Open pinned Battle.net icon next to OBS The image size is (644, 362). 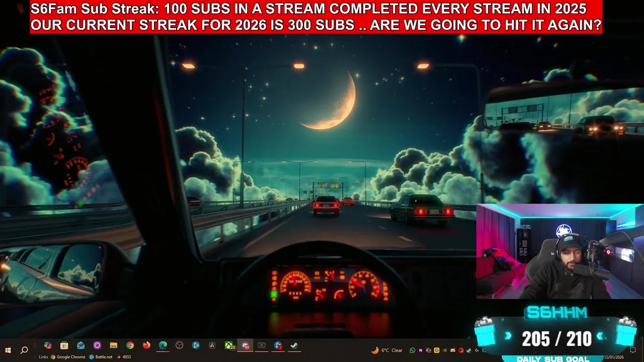(196, 345)
